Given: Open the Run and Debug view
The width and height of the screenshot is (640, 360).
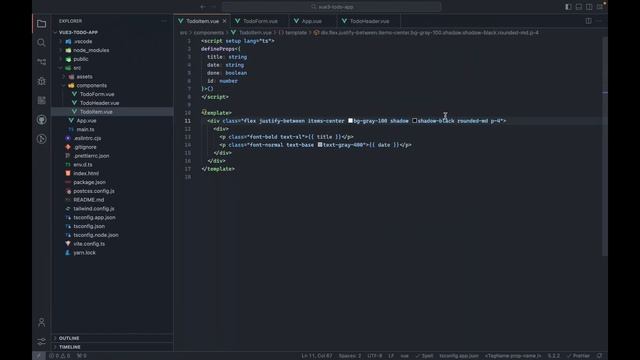Looking at the screenshot, I should coord(41,81).
